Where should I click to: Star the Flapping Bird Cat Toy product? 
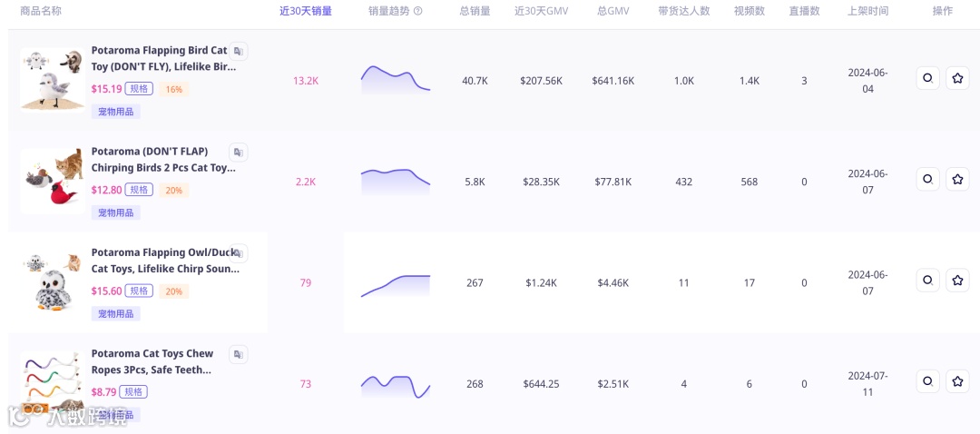tap(957, 78)
